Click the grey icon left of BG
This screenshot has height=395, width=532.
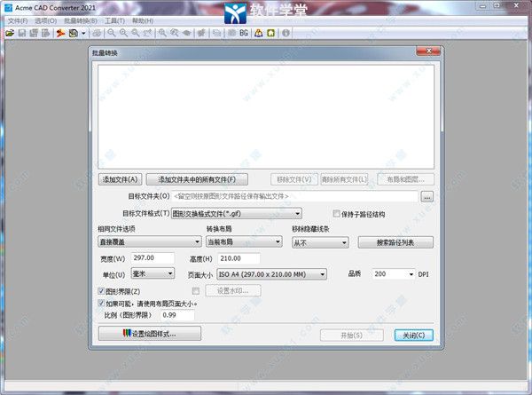(231, 33)
